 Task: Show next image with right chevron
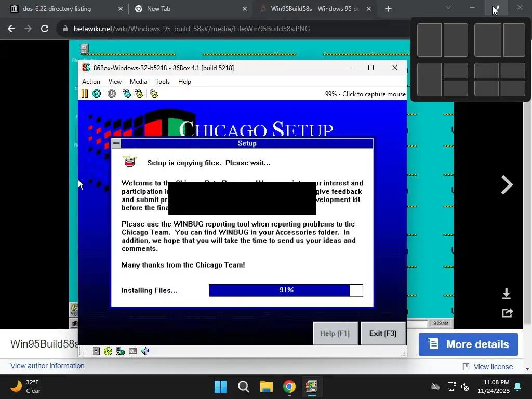click(x=507, y=185)
